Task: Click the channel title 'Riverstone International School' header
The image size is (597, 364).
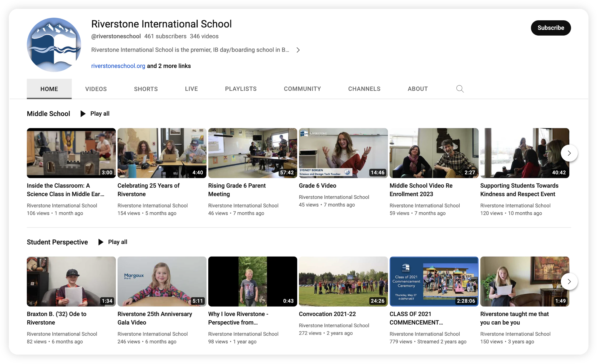Action: click(x=162, y=24)
